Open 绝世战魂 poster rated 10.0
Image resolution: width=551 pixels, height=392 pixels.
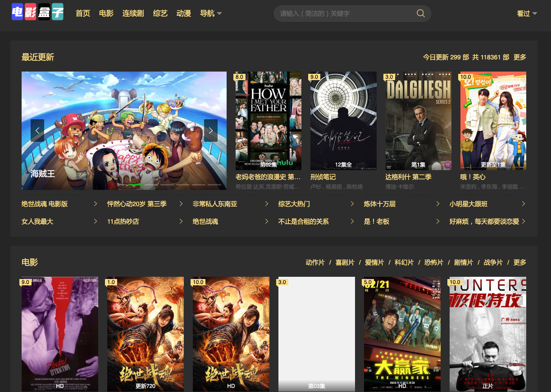(231, 334)
